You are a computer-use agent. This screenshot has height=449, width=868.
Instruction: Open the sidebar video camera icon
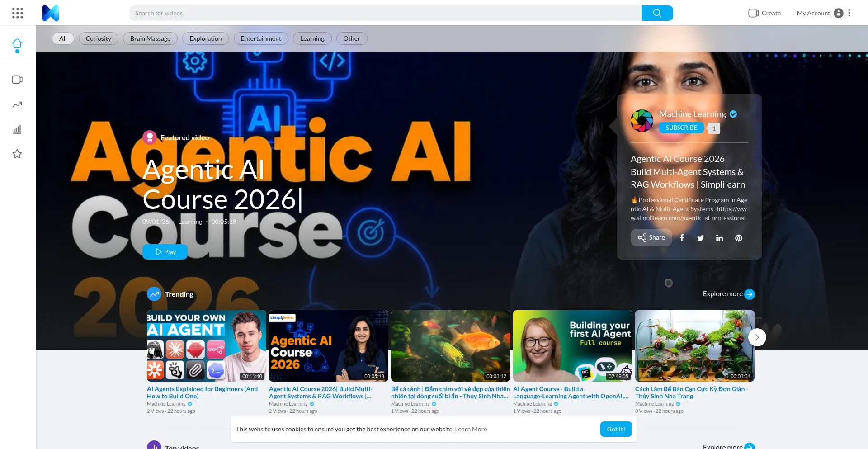(17, 80)
